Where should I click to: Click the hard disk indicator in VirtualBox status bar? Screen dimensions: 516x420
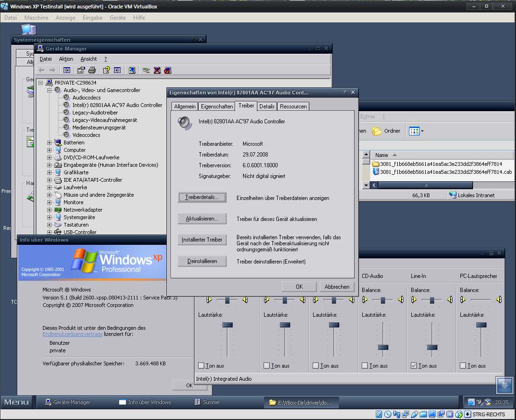coord(379,414)
